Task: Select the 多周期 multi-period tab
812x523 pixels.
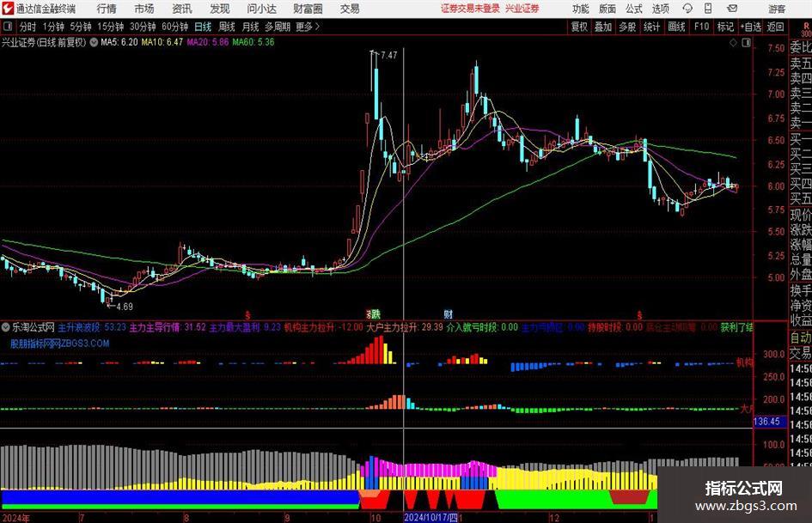Action: (x=278, y=27)
